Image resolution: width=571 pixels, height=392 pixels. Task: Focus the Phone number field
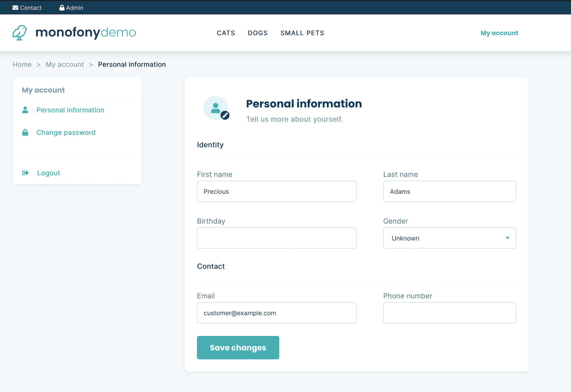point(449,313)
